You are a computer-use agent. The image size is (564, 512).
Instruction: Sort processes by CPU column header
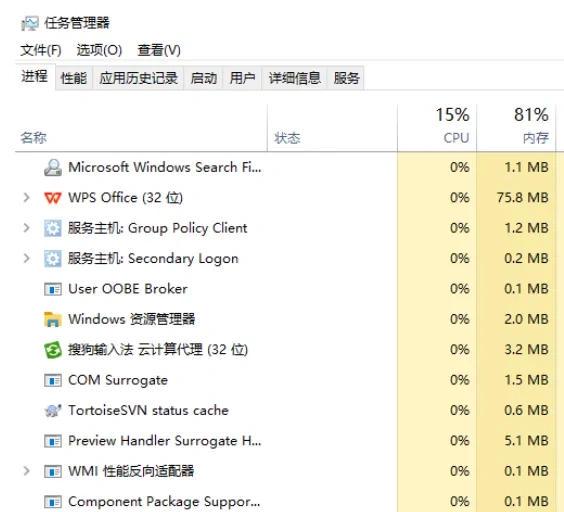pyautogui.click(x=437, y=128)
